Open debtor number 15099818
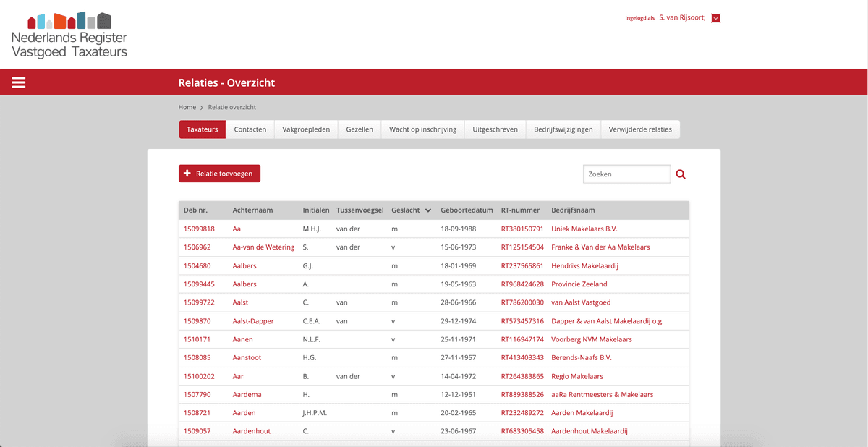This screenshot has width=868, height=447. coord(199,229)
